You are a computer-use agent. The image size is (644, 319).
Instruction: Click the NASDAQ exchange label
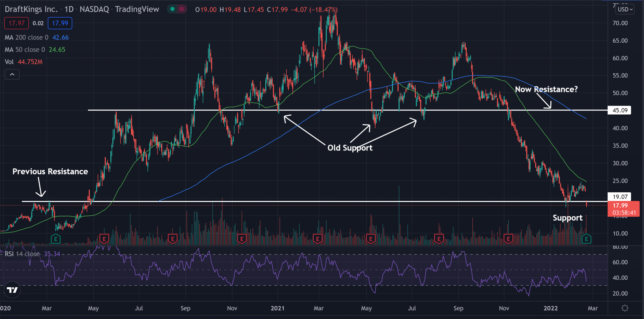94,9
